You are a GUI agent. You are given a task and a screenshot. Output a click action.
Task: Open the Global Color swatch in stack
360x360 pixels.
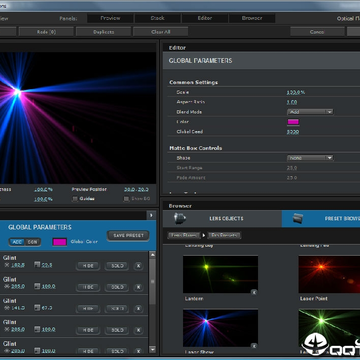(60, 242)
